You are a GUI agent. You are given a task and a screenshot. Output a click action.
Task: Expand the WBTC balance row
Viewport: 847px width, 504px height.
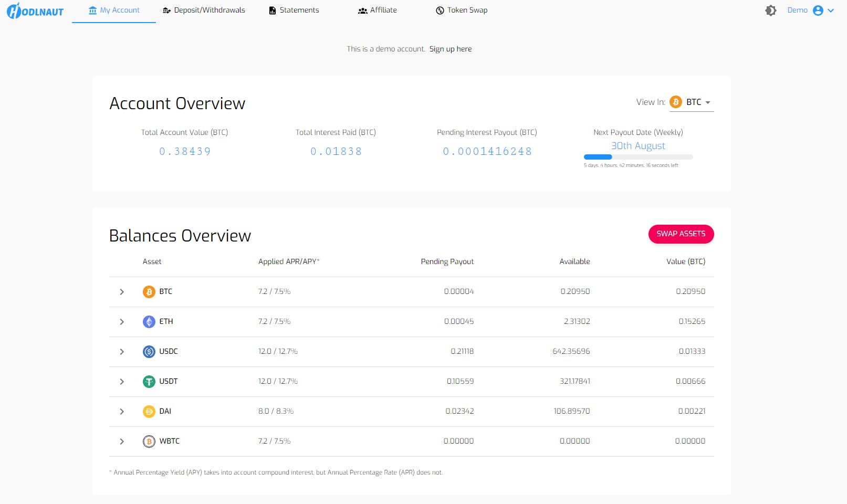tap(122, 442)
